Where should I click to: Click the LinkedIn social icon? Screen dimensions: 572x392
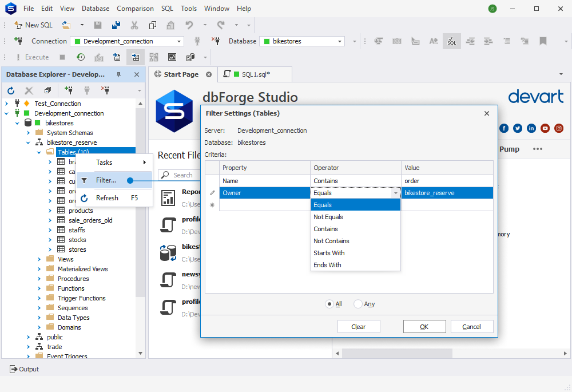(x=531, y=128)
